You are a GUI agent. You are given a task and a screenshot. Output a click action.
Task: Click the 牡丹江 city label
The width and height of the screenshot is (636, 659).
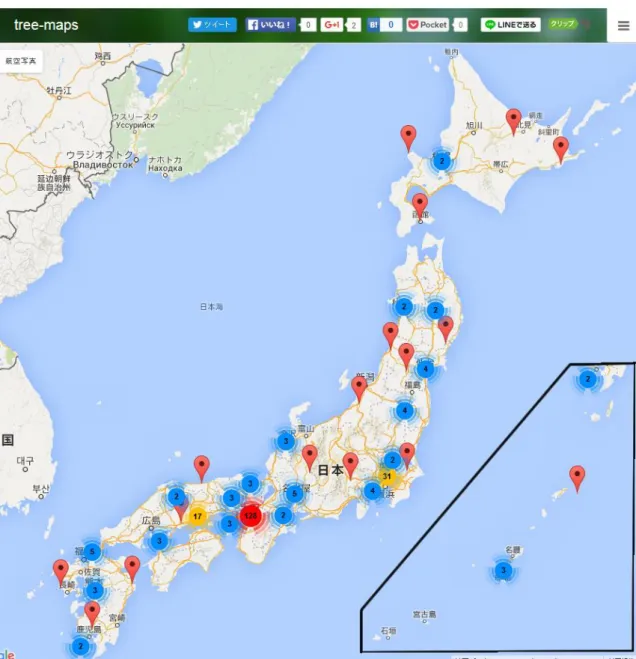[x=59, y=90]
